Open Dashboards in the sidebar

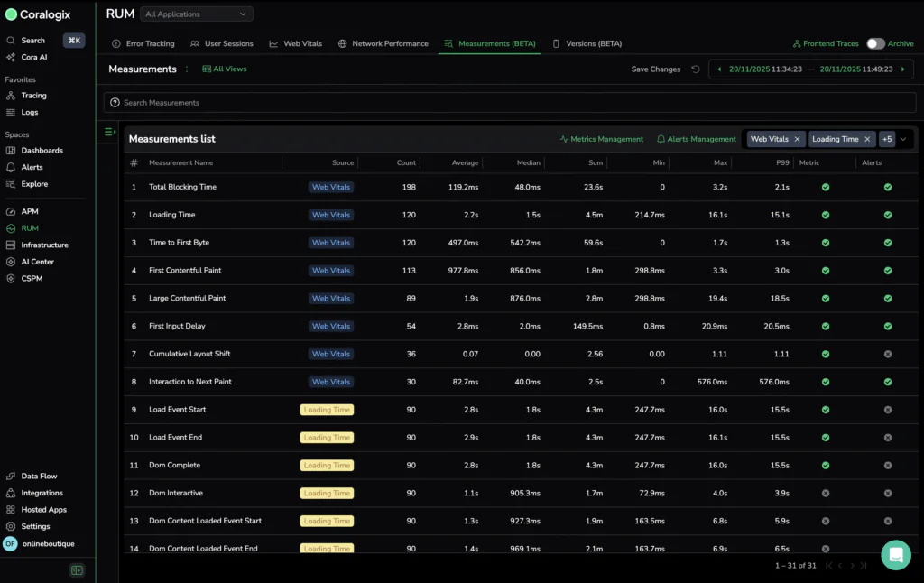[42, 151]
